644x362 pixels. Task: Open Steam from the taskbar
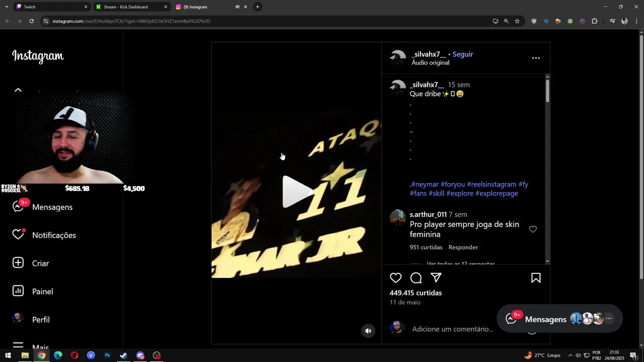[123, 355]
